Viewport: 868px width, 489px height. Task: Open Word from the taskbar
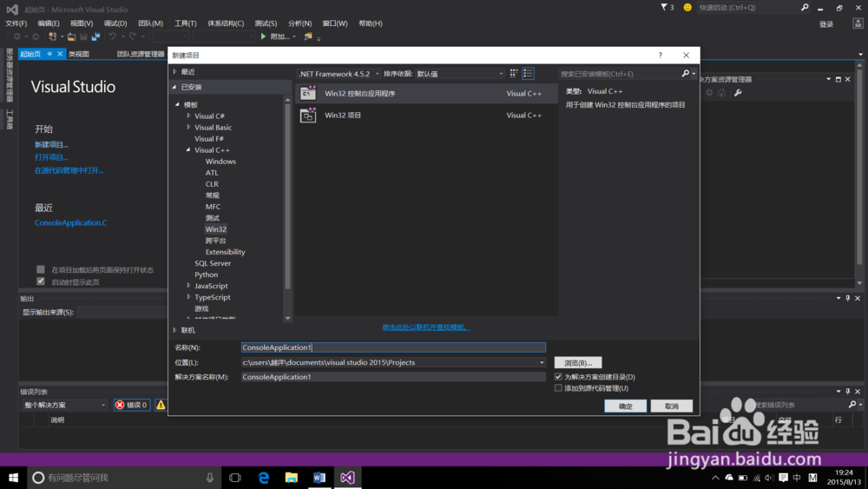pos(319,478)
